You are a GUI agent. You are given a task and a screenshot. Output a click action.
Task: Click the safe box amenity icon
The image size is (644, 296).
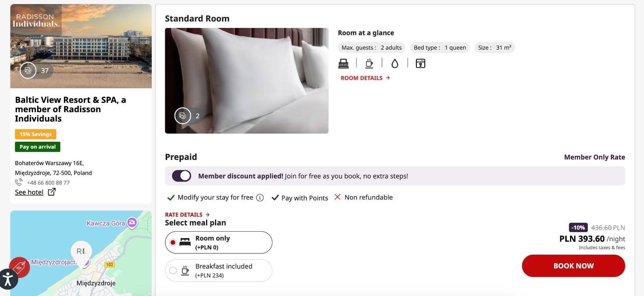(x=421, y=64)
